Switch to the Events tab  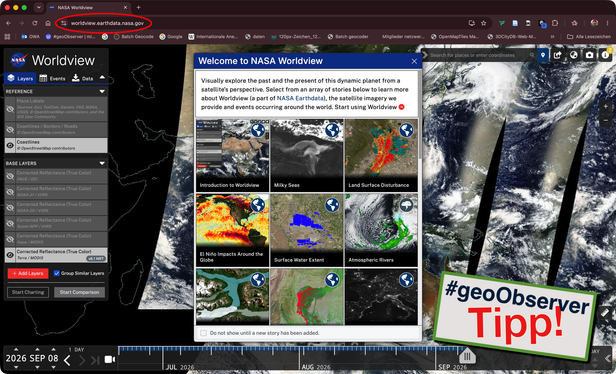click(x=52, y=79)
